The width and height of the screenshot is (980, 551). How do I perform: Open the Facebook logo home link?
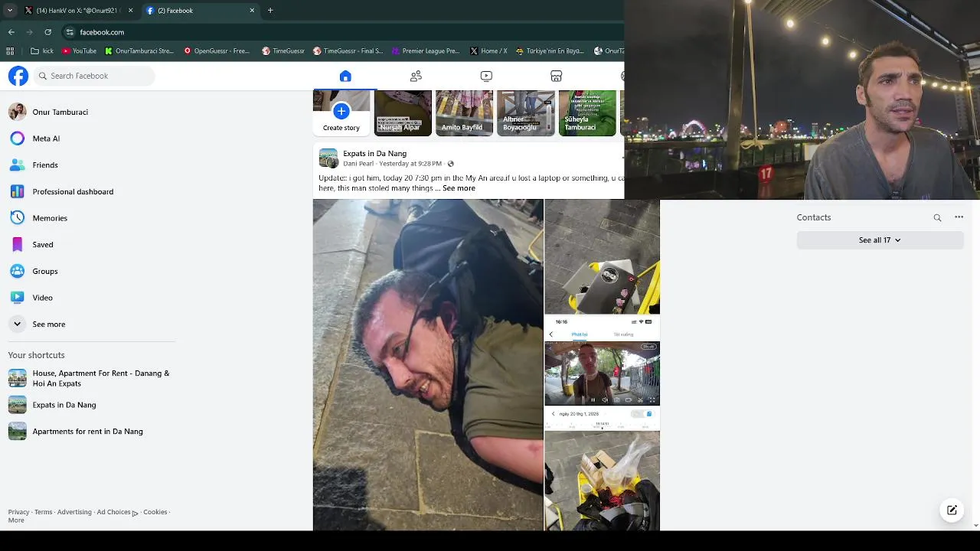pos(18,76)
